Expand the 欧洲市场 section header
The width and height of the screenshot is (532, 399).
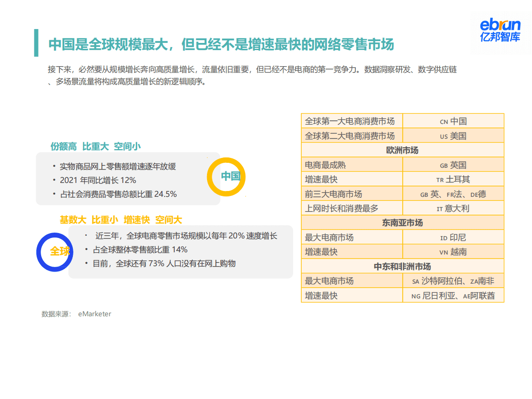click(403, 150)
